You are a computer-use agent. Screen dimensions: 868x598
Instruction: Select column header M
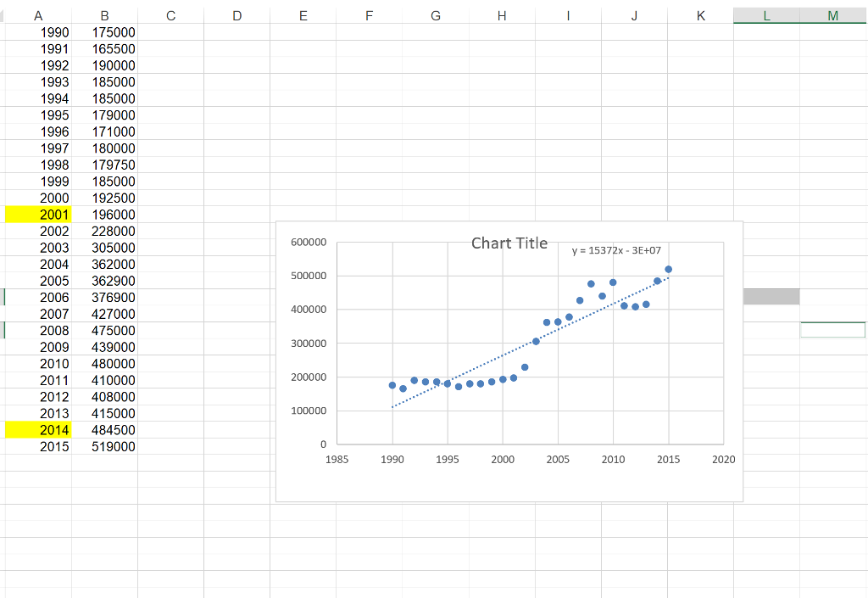(x=832, y=14)
